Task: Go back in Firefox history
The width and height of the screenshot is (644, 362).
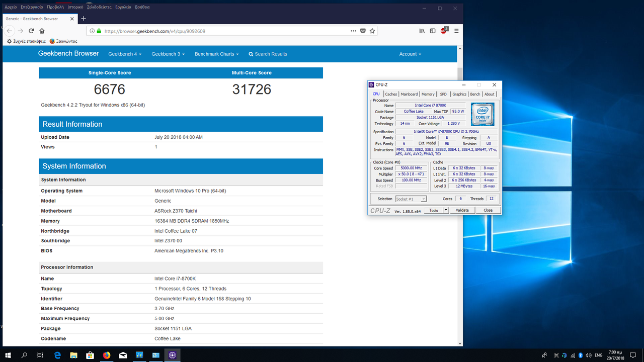Action: click(10, 31)
